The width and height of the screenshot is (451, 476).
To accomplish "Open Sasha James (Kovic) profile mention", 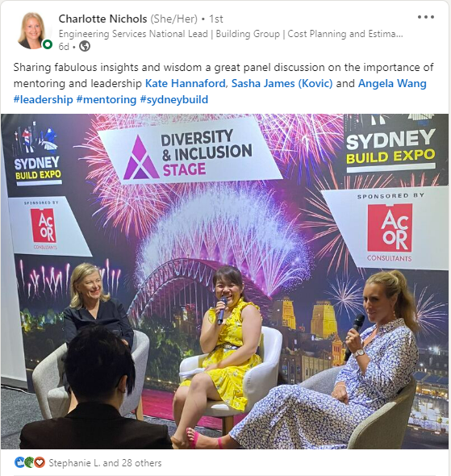I will [x=282, y=83].
